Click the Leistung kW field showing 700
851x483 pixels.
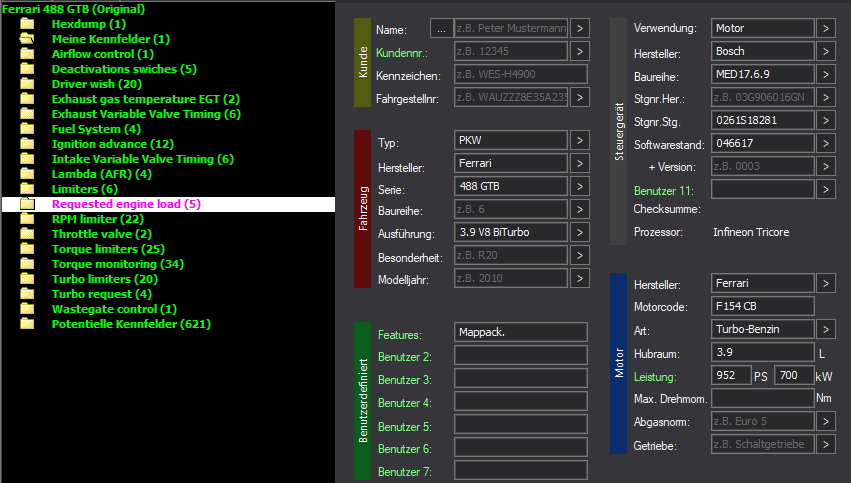tap(795, 375)
